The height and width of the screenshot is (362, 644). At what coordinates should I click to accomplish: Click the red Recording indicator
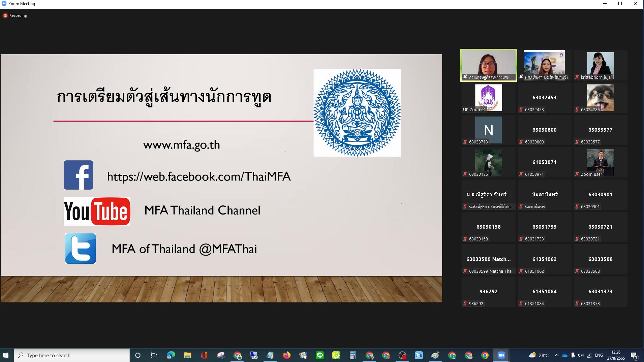[5, 15]
